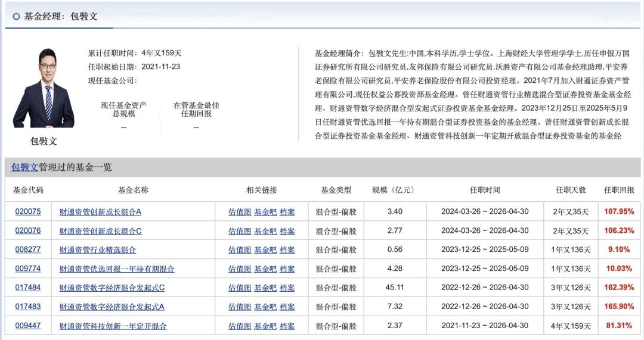Click the 现任基金资产总规模 label
The image size is (644, 340).
pyautogui.click(x=123, y=110)
